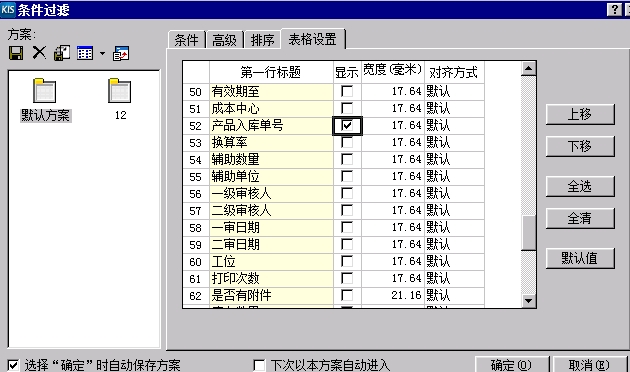The width and height of the screenshot is (630, 372).
Task: Check the display box for 工位
Action: click(x=347, y=261)
